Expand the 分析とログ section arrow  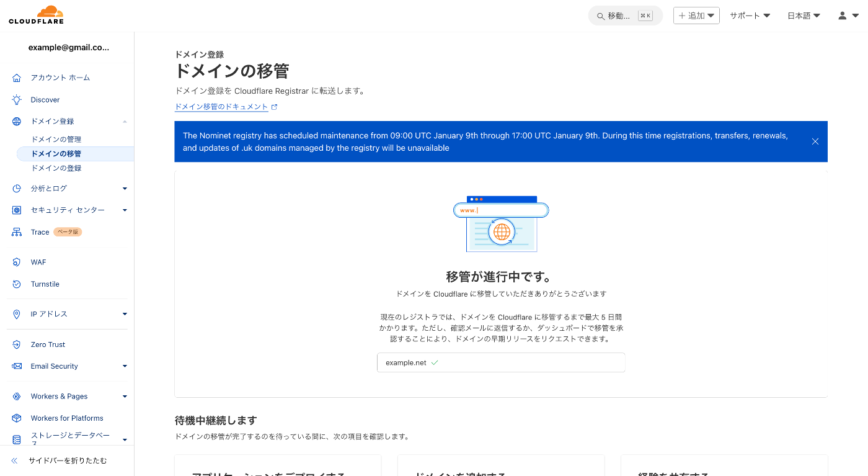(x=125, y=189)
